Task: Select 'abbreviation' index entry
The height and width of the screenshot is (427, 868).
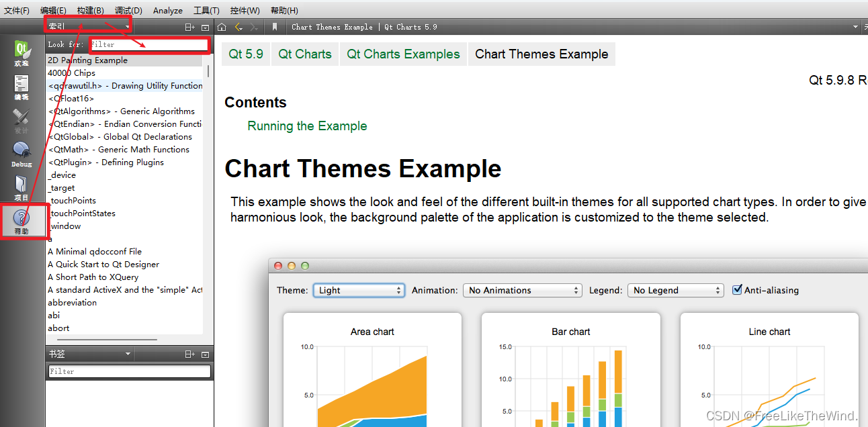Action: point(124,302)
